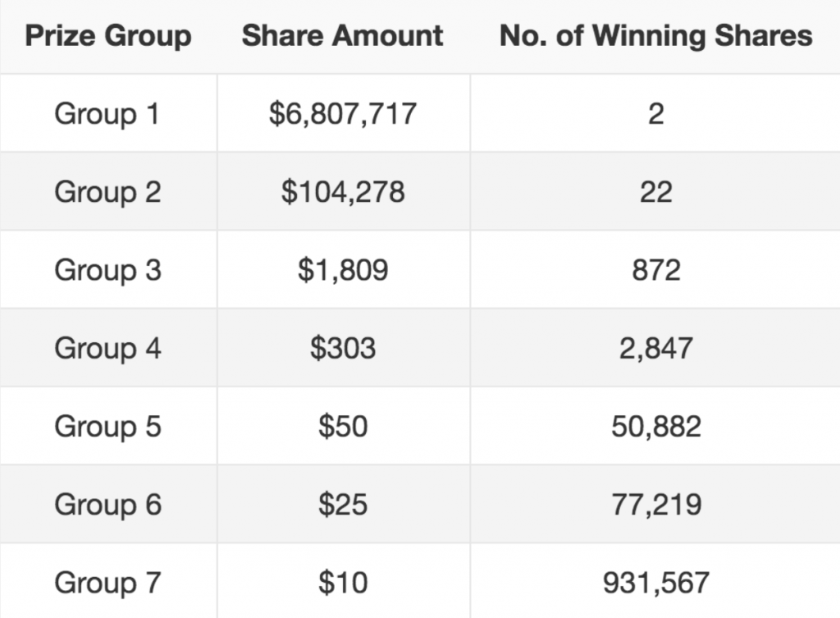Click the 931,567 winning shares value
This screenshot has height=618, width=840.
(656, 583)
